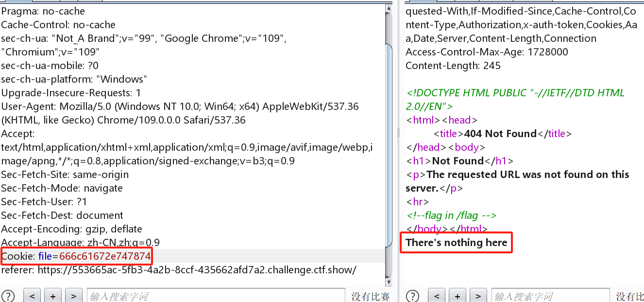Select the highlighted There's nothing here text
Screen dimensions: 644x302
(456, 242)
